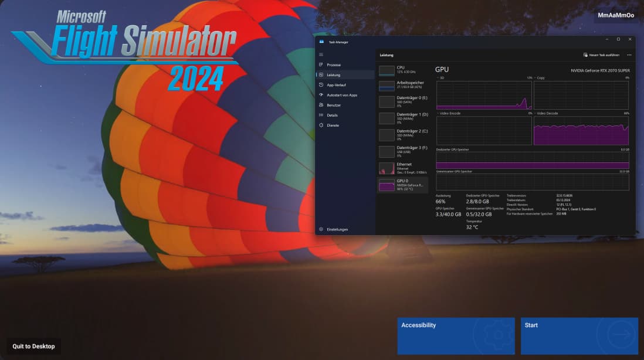Image resolution: width=644 pixels, height=360 pixels.
Task: Open the Dienste page
Action: (x=345, y=125)
